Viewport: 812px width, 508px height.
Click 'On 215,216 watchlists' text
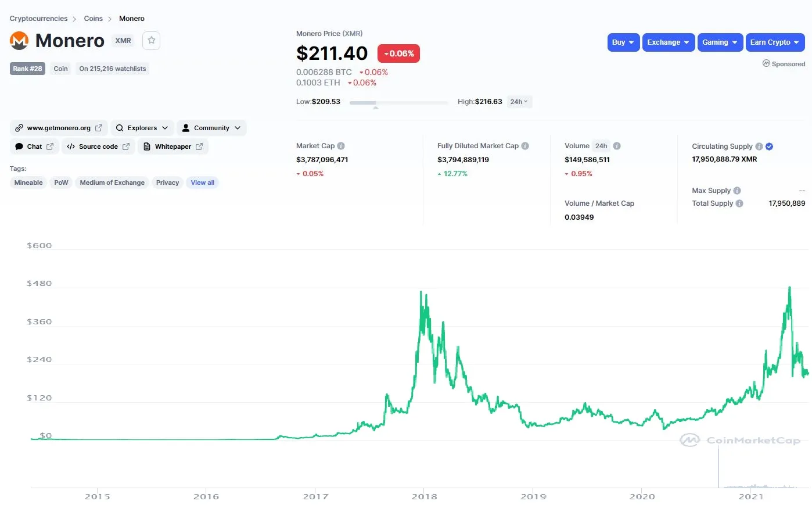pos(113,69)
